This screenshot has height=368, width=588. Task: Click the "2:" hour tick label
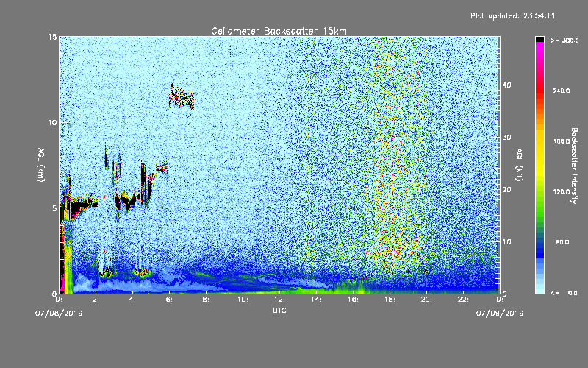pyautogui.click(x=96, y=300)
